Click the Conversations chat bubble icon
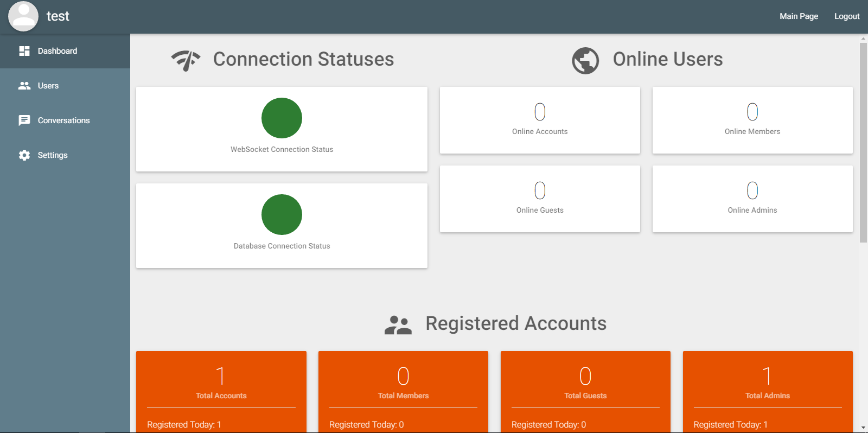The image size is (868, 433). (24, 120)
